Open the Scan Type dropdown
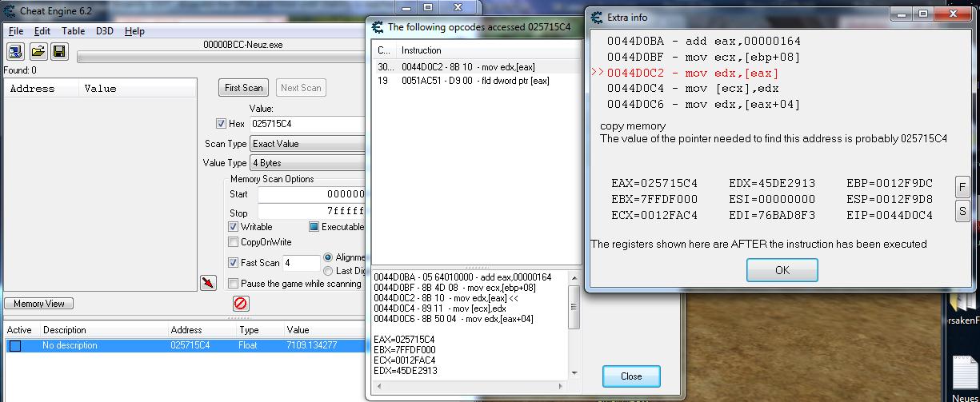This screenshot has height=402, width=980. pos(308,144)
